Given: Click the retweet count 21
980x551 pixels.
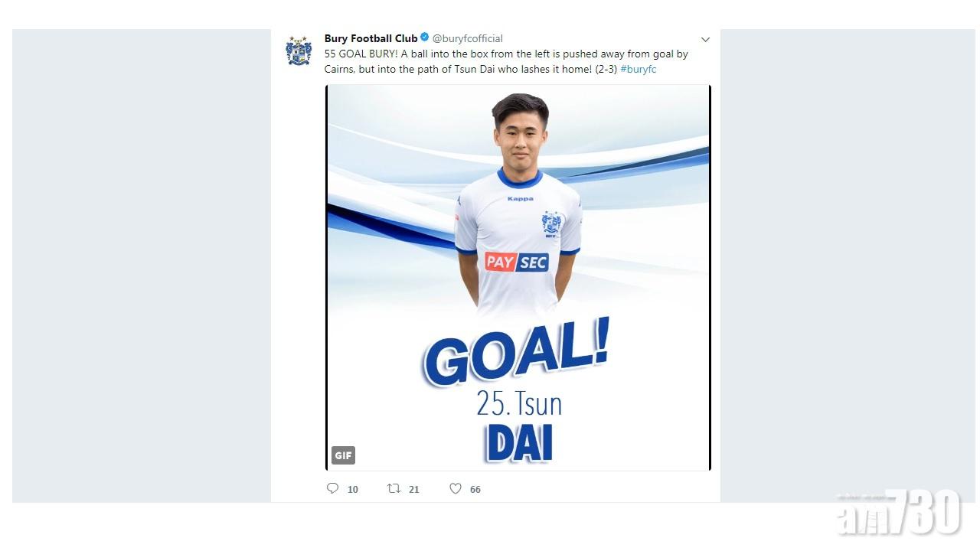Looking at the screenshot, I should coord(413,489).
